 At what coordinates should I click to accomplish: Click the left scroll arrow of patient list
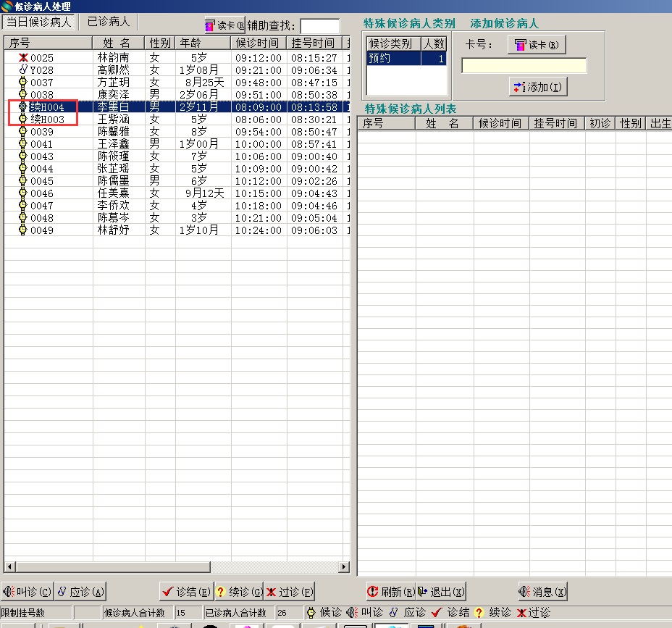pos(10,566)
